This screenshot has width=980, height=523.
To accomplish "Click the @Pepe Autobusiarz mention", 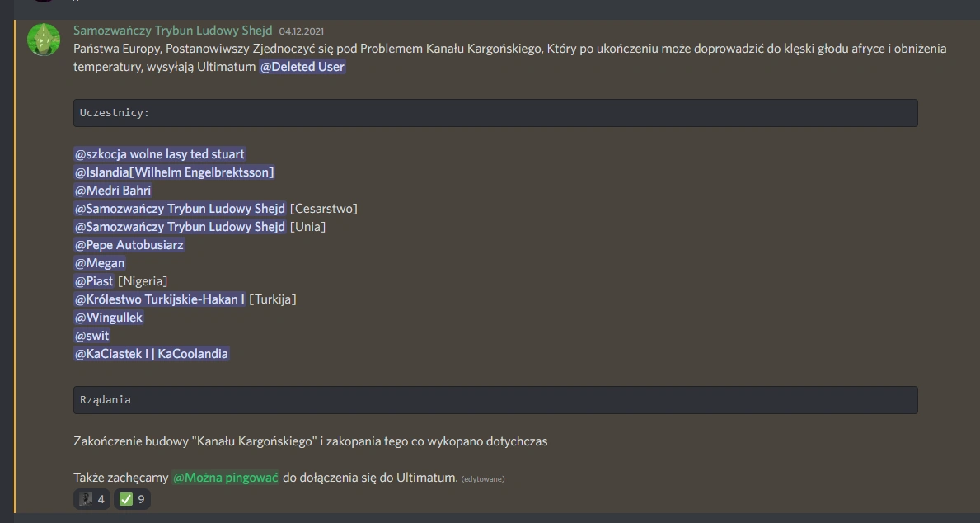I will coord(129,245).
